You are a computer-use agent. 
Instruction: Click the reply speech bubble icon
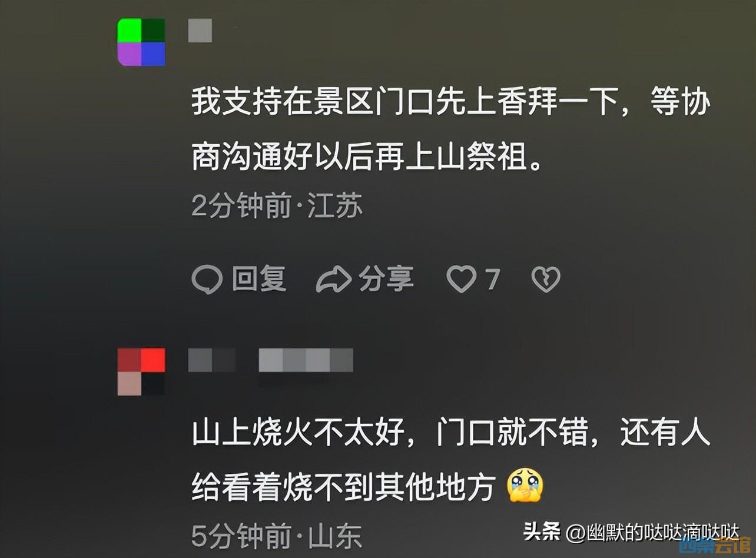(207, 280)
